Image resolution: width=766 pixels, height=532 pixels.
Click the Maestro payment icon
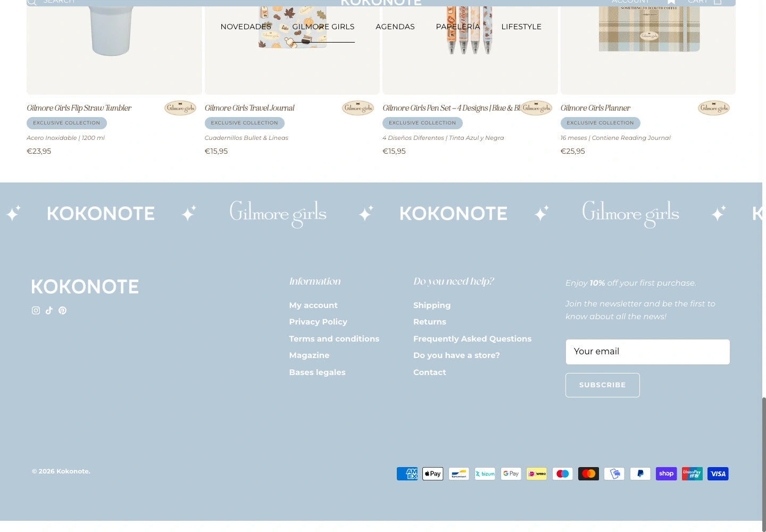[562, 474]
